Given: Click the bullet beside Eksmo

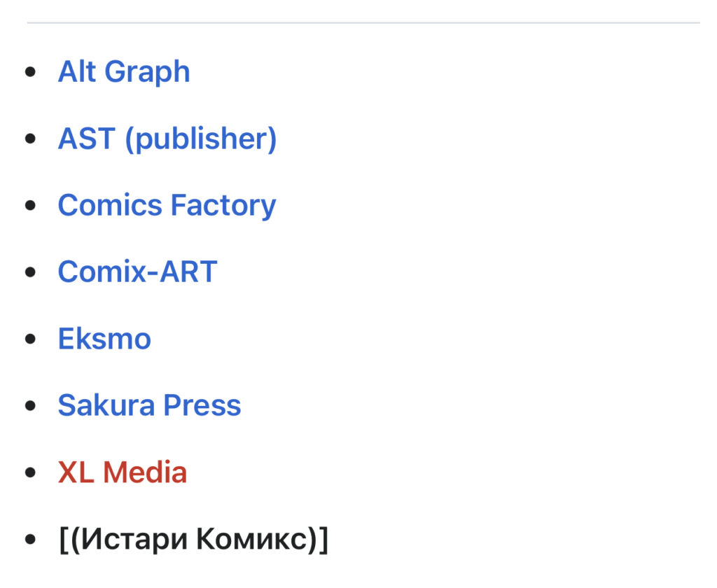Looking at the screenshot, I should point(30,339).
